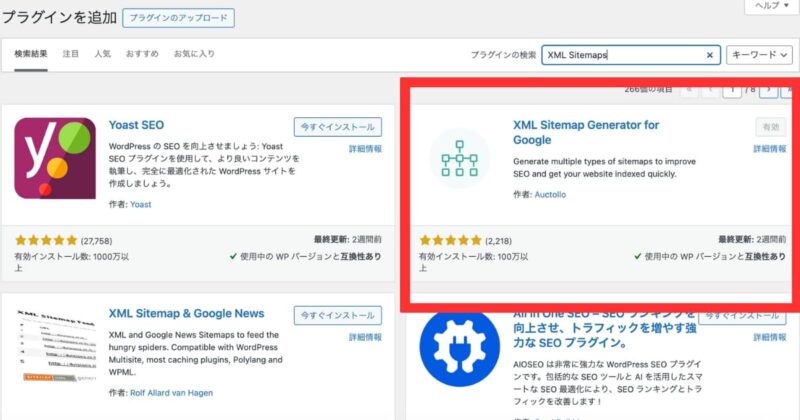
Task: Open XML Sitemap Generator for Google title
Action: click(x=586, y=132)
